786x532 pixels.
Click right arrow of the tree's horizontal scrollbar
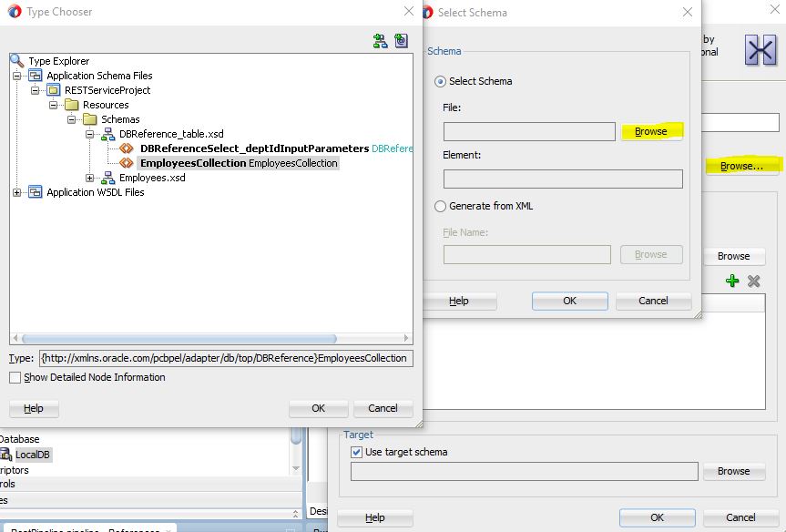(x=406, y=339)
